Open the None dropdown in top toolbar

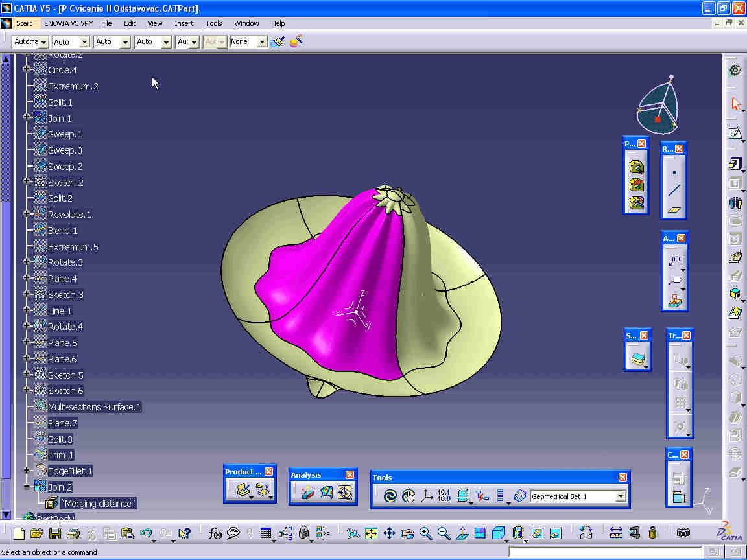pyautogui.click(x=261, y=42)
